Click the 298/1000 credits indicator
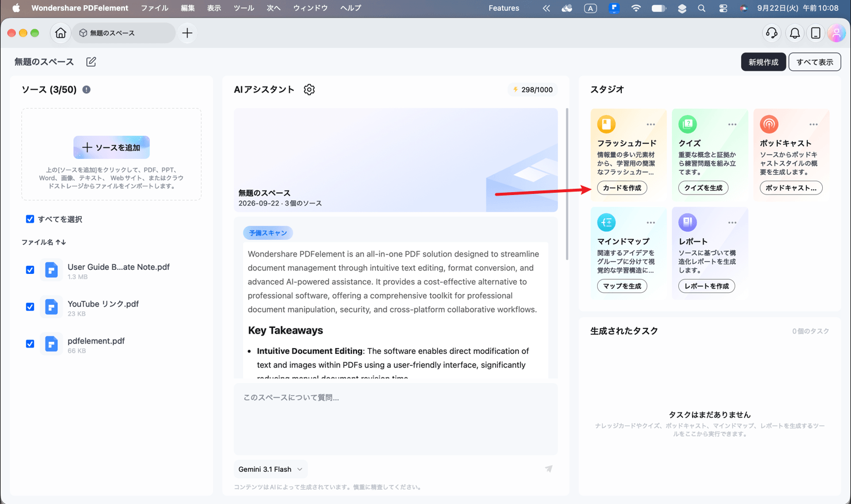Screen dimensions: 851x504 click(x=533, y=90)
